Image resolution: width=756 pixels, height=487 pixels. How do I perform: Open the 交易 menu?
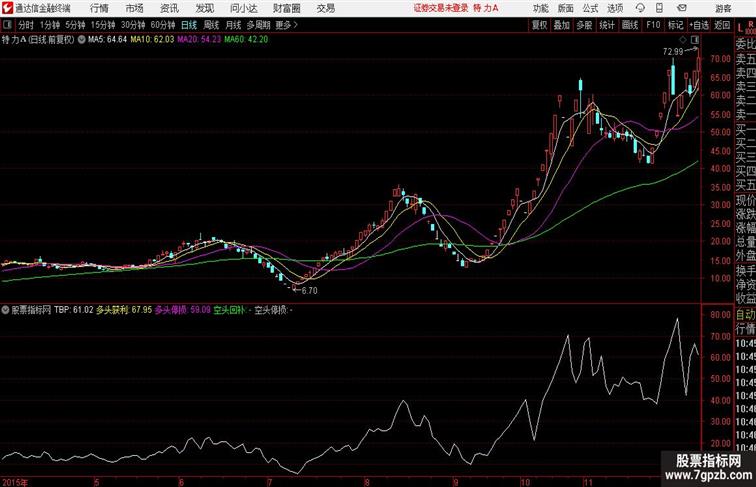pyautogui.click(x=325, y=8)
